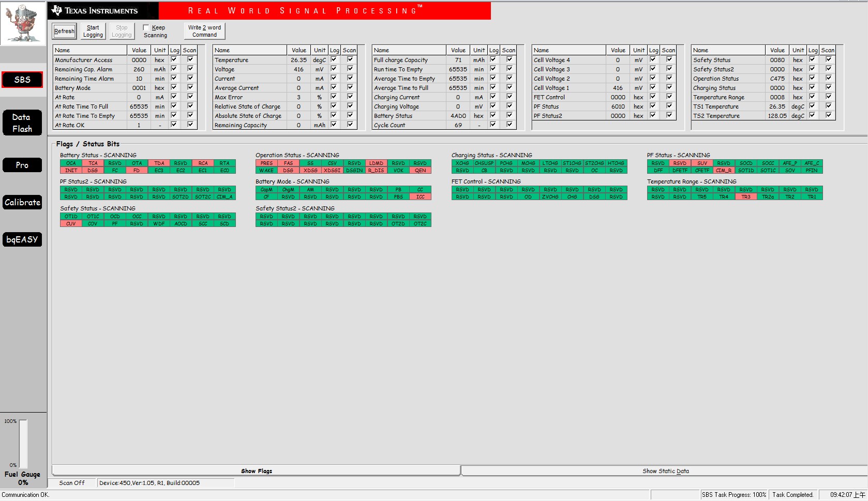Image resolution: width=868 pixels, height=501 pixels.
Task: Toggle the Scan checkbox for Remaining Cap. Alarm
Action: (x=190, y=69)
